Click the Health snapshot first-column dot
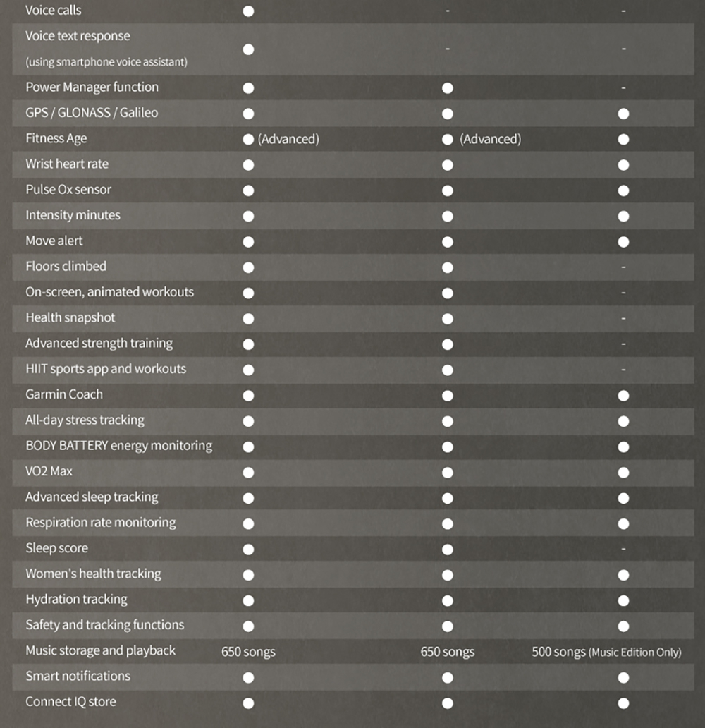The image size is (705, 728). point(248,319)
